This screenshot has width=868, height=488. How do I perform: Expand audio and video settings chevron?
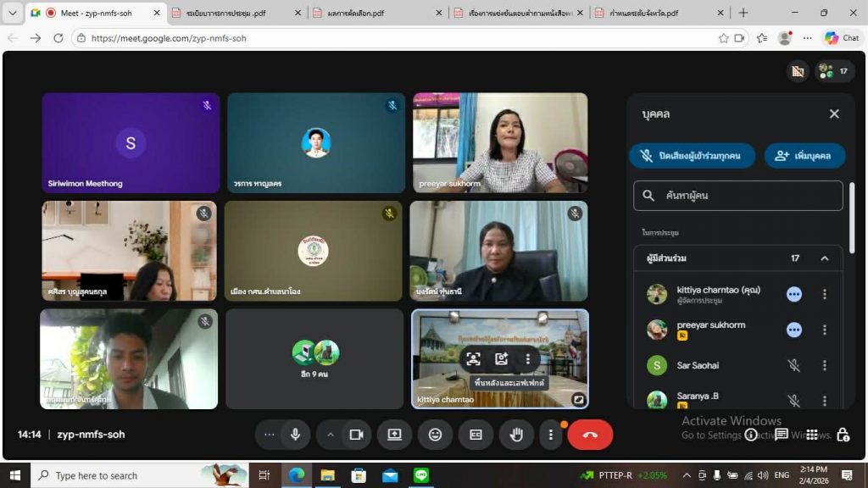331,435
